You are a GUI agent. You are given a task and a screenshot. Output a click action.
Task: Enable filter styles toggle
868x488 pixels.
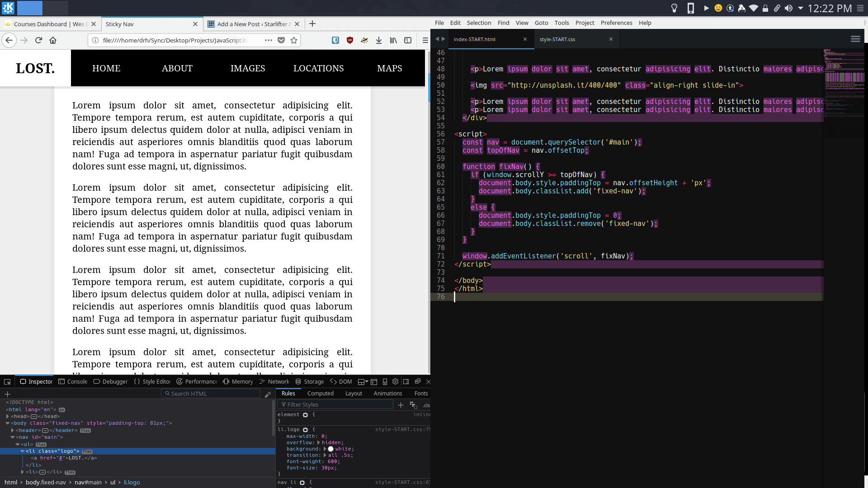(284, 404)
